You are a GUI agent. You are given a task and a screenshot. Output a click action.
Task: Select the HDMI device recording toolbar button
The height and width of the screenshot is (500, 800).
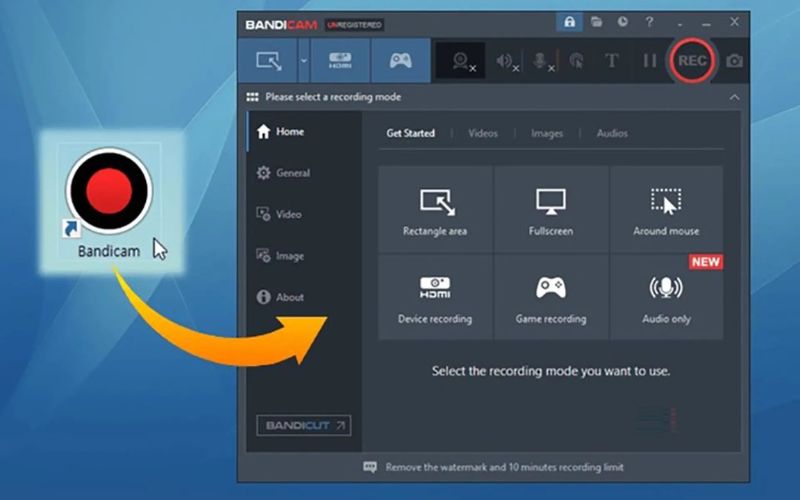(340, 61)
